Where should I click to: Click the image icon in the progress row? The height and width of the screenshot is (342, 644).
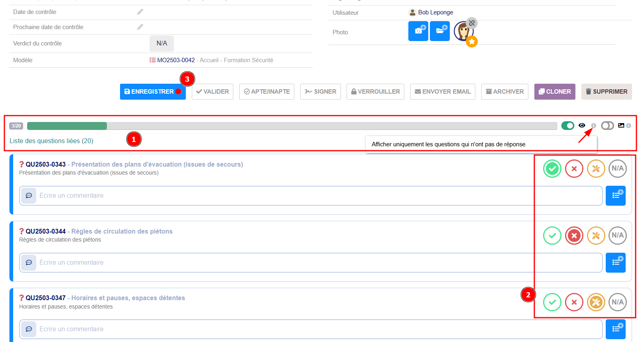pos(621,126)
